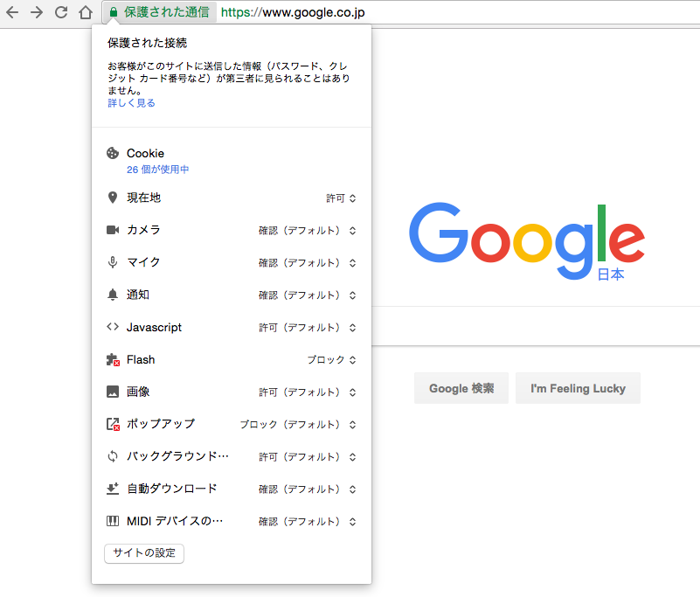Click the Cookie label text
This screenshot has height=597, width=700.
click(145, 153)
